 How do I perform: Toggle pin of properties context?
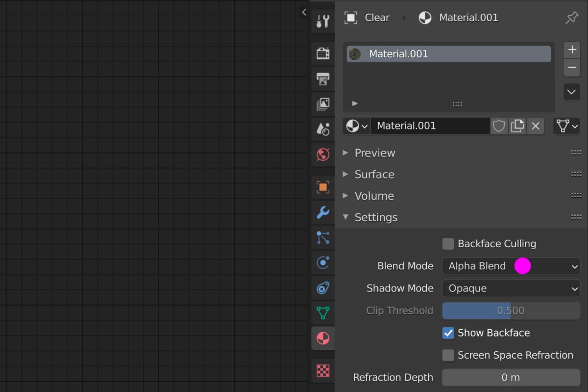[572, 18]
